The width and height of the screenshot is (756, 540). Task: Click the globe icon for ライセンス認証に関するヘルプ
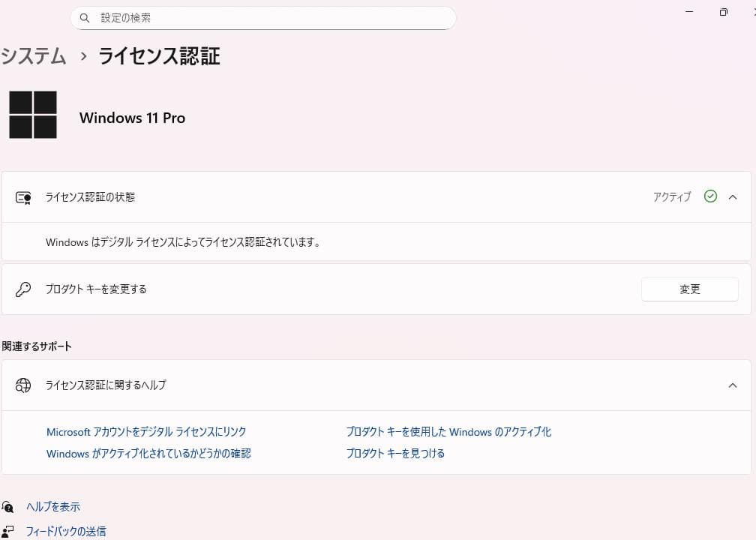[x=22, y=385]
